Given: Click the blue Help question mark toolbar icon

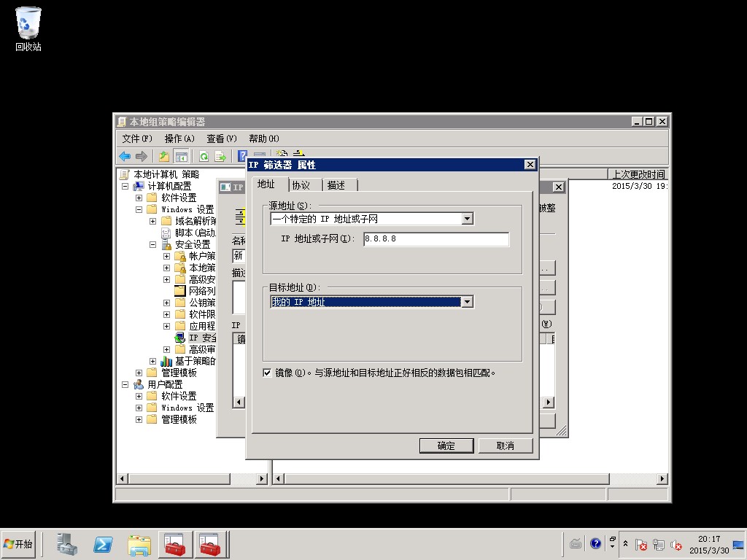Looking at the screenshot, I should coord(242,155).
